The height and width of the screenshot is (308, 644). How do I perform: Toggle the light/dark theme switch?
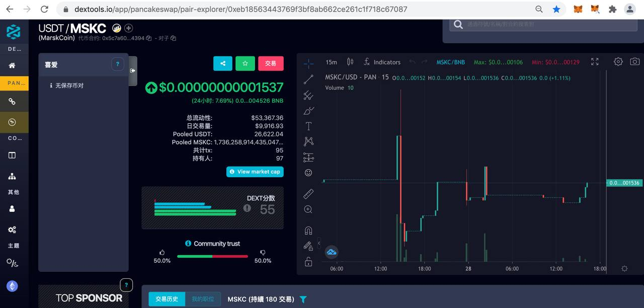12,262
